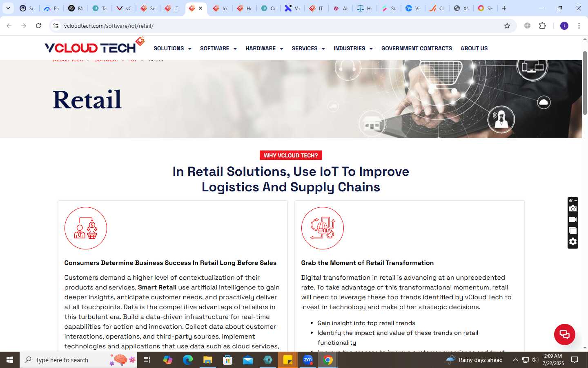Open Task View on the taskbar
The width and height of the screenshot is (588, 368).
click(147, 360)
